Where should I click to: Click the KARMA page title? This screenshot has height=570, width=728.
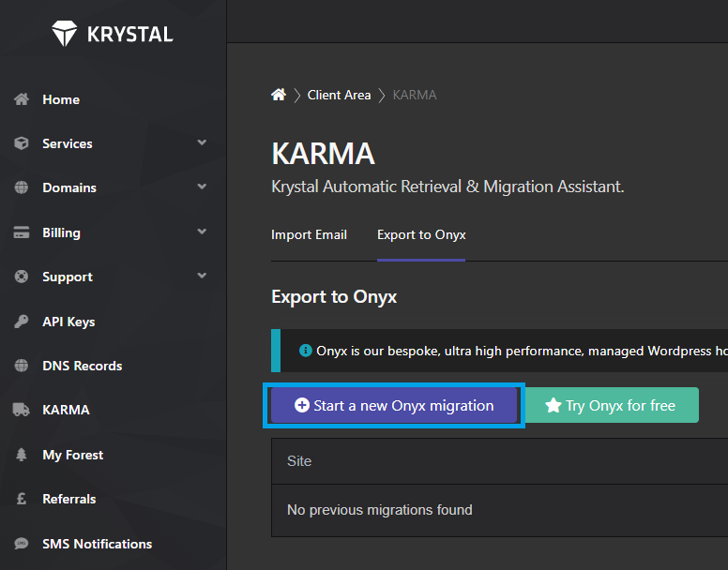pyautogui.click(x=323, y=154)
